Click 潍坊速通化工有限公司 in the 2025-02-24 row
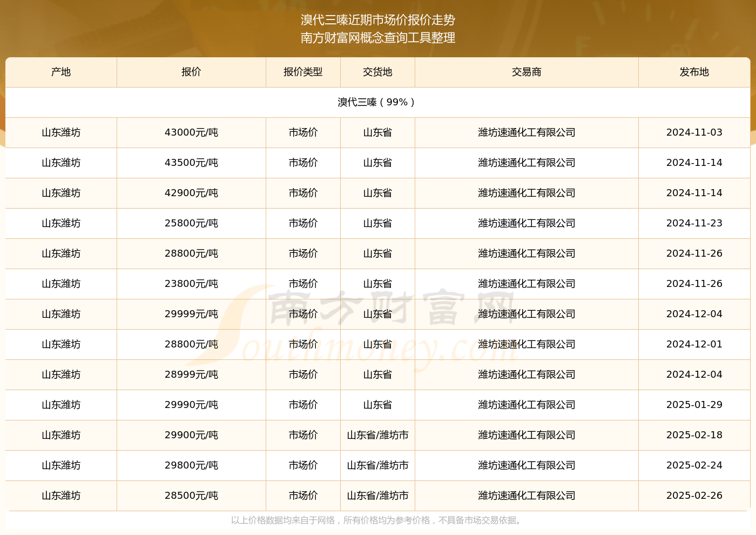 (526, 465)
